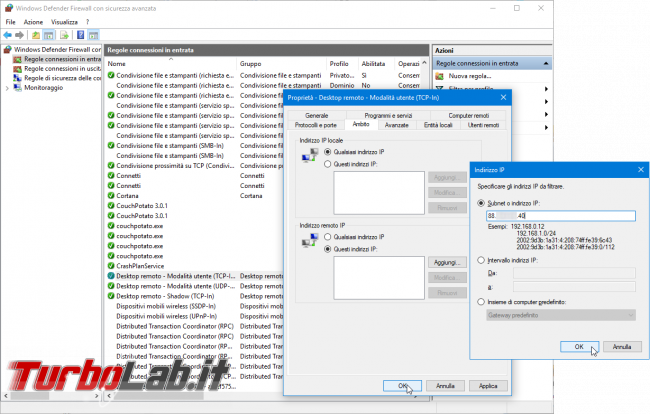Expand the Filtra per profilo submenu arrow
The height and width of the screenshot is (414, 650).
click(546, 89)
